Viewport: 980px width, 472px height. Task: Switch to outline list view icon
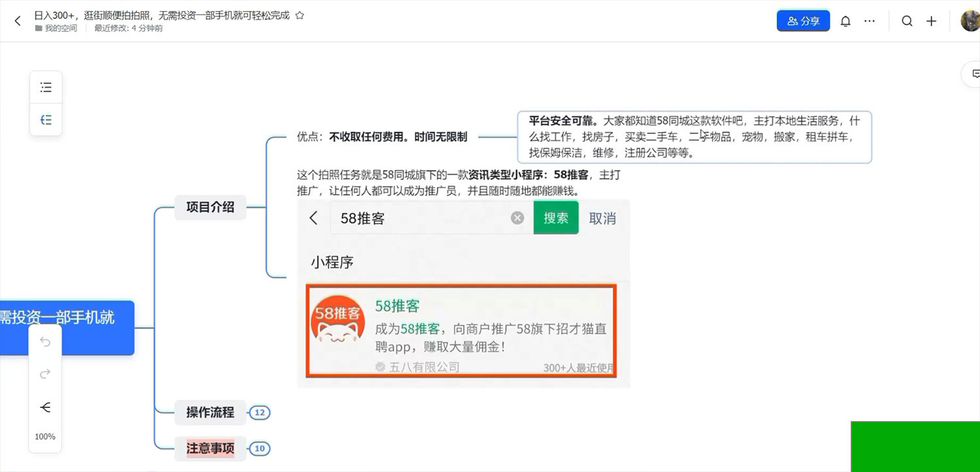click(46, 87)
